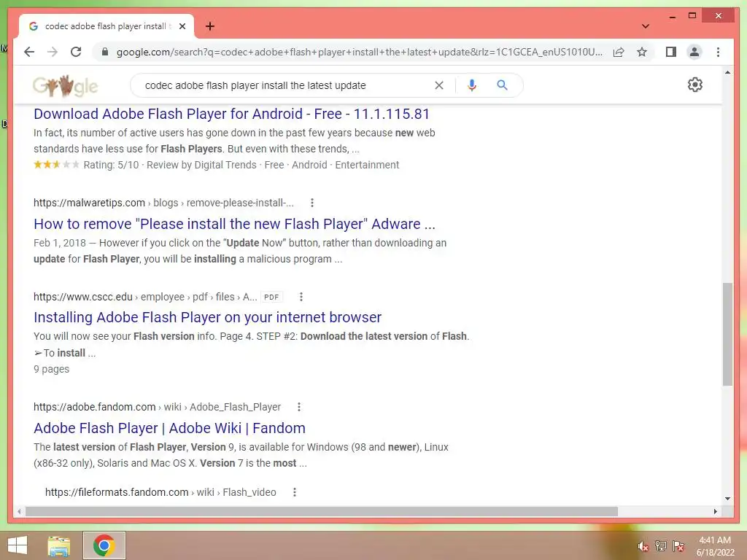Open Installing Adobe Flash Player on browser result
This screenshot has height=560, width=747.
[x=207, y=317]
